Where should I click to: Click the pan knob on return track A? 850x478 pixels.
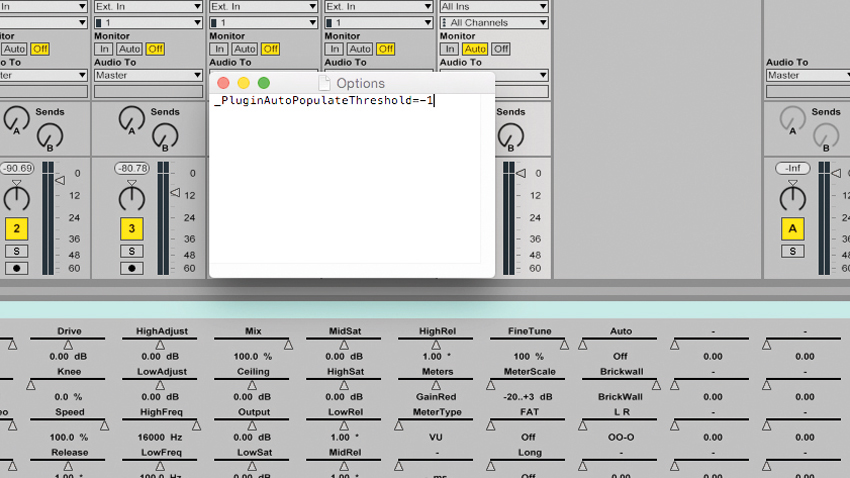pos(793,197)
